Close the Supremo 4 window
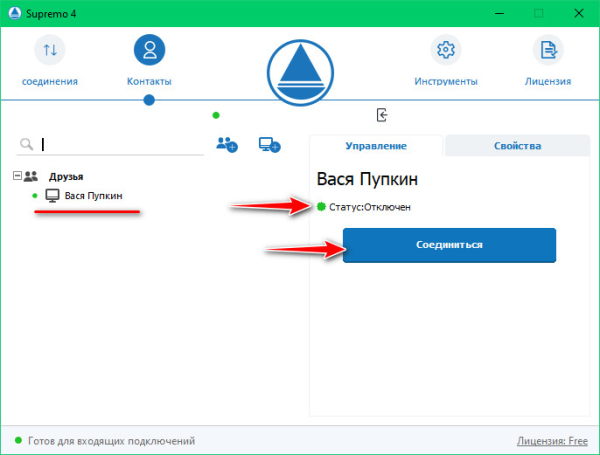The height and width of the screenshot is (455, 600). pyautogui.click(x=578, y=13)
